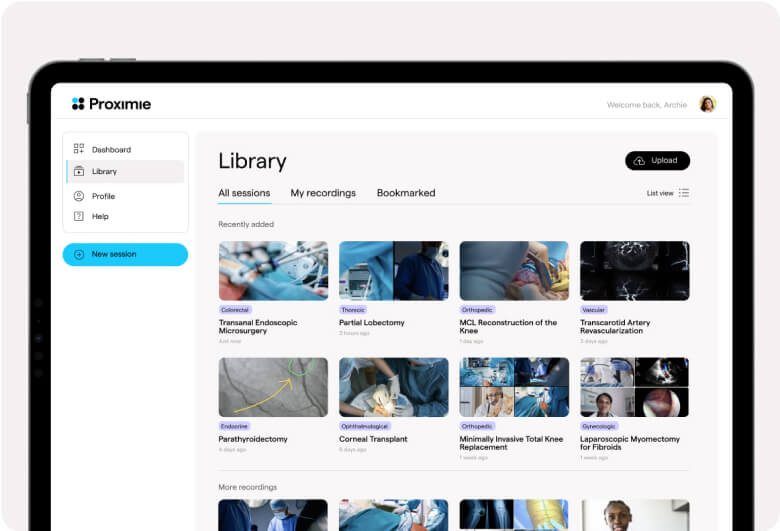This screenshot has height=531, width=780.
Task: Switch to the My recordings tab
Action: click(323, 193)
